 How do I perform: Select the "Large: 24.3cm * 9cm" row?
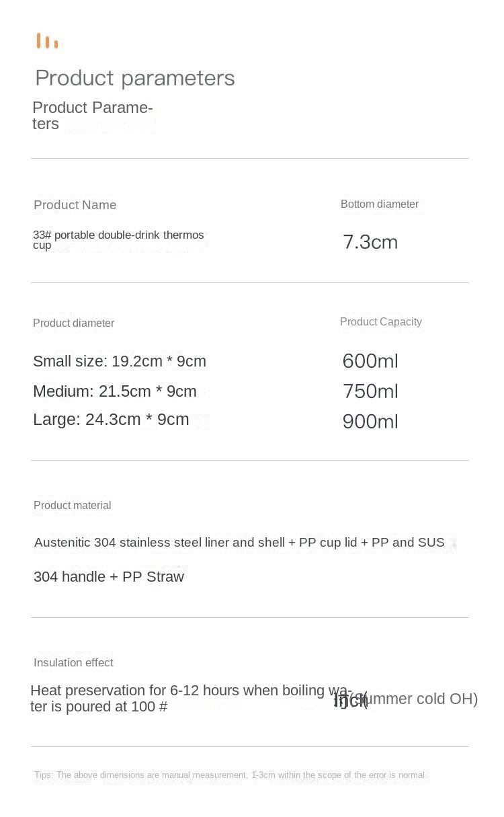pyautogui.click(x=111, y=420)
